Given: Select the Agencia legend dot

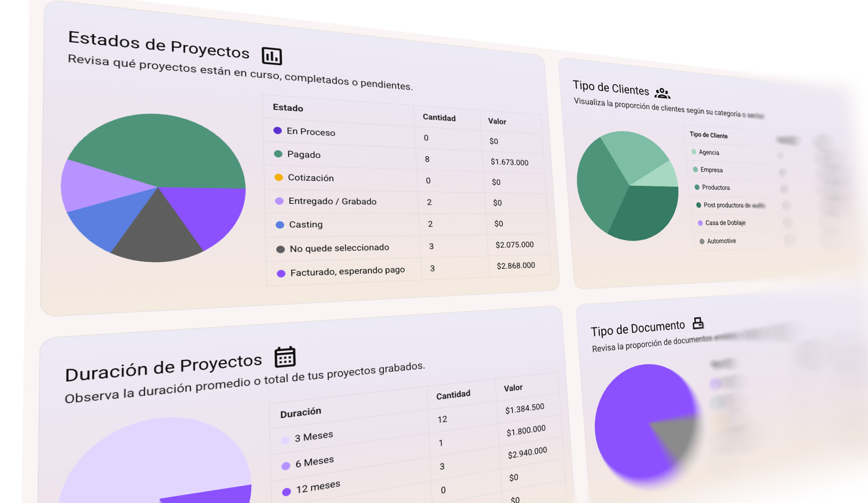Looking at the screenshot, I should [694, 152].
